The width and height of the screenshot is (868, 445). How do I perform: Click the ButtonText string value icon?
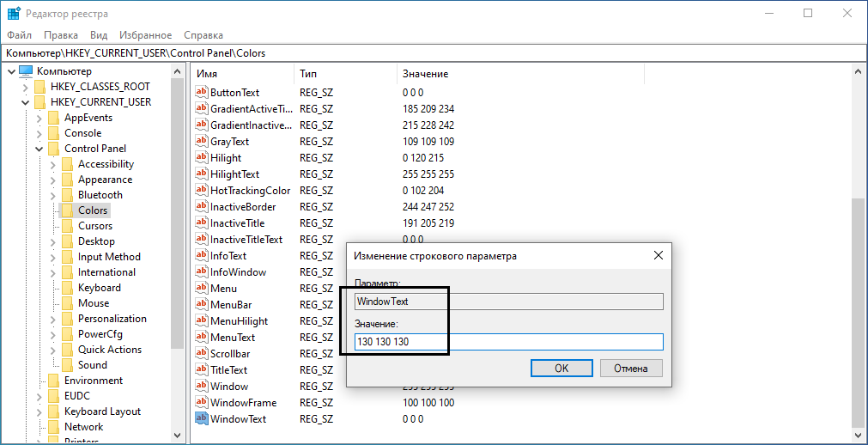(202, 92)
